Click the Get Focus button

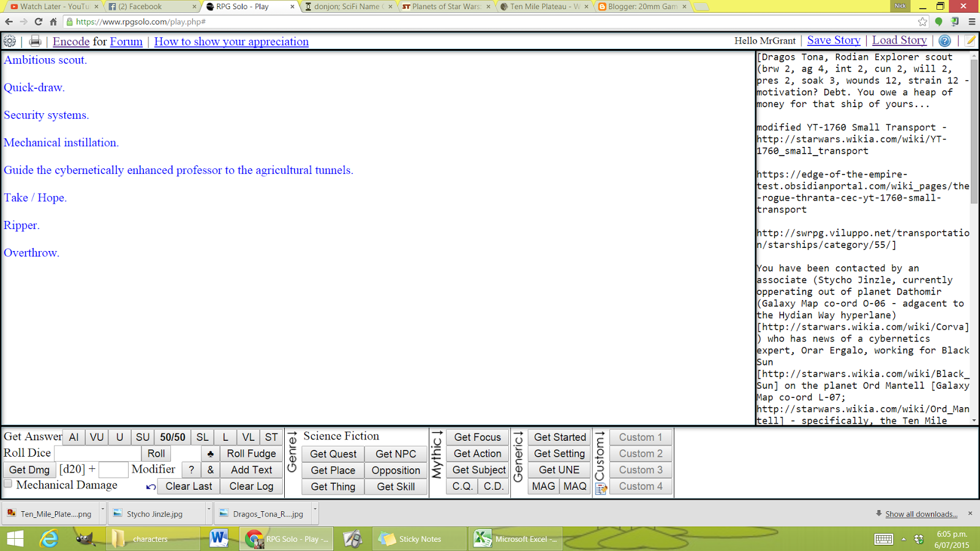(477, 437)
